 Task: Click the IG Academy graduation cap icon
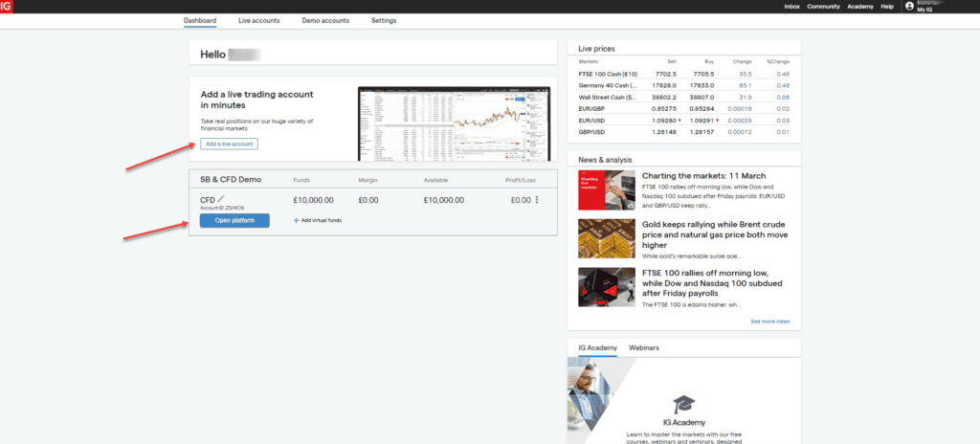(683, 404)
